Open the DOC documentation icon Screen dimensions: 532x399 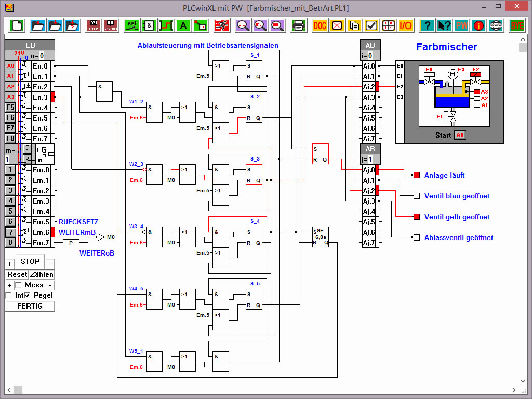coord(321,25)
